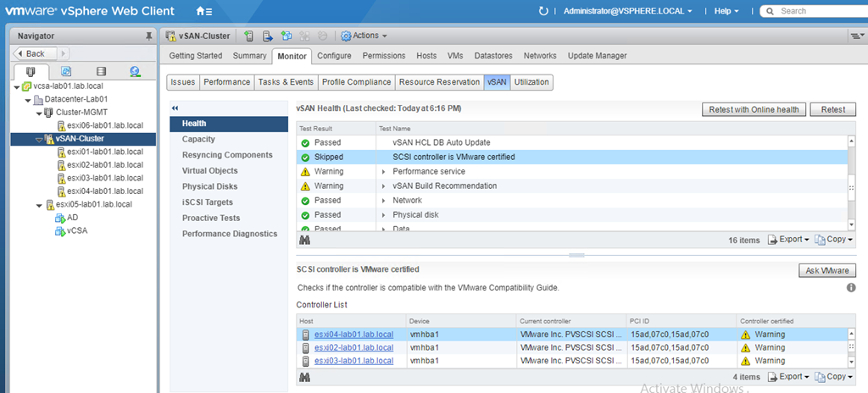
Task: Open the VMs and Templates navigator view
Action: [66, 72]
